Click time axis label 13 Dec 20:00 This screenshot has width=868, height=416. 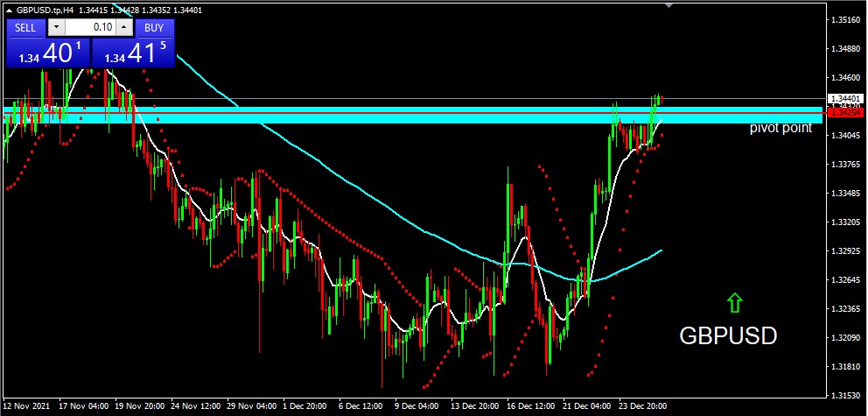coord(474,406)
